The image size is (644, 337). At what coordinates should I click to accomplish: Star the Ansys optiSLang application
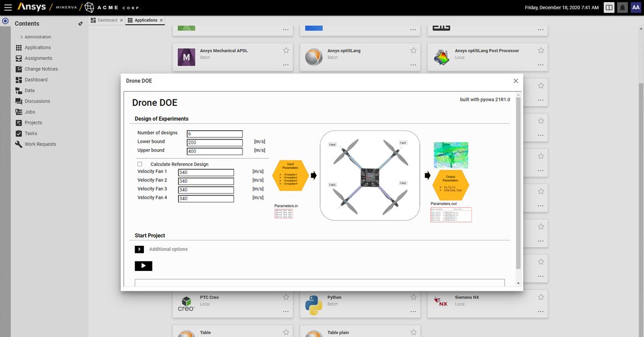click(413, 50)
